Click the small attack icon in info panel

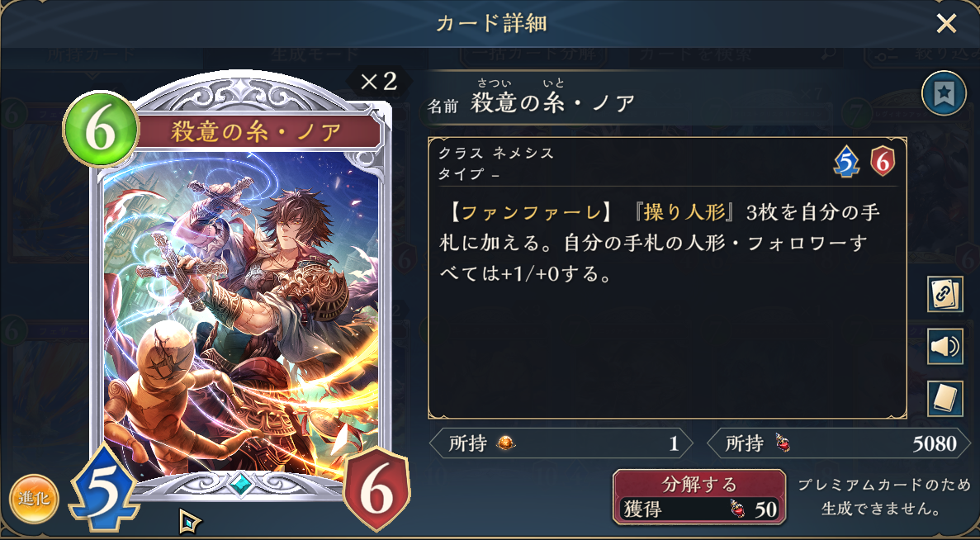pos(845,163)
